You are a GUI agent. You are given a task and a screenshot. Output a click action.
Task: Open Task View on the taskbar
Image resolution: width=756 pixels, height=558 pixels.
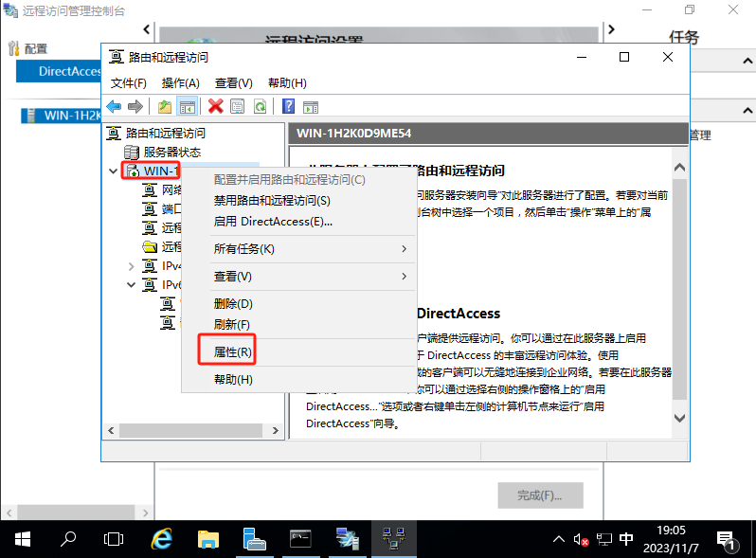point(114,539)
